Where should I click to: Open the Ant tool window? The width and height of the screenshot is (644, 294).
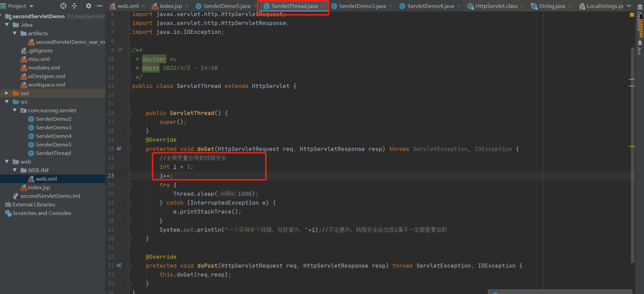coord(640,47)
